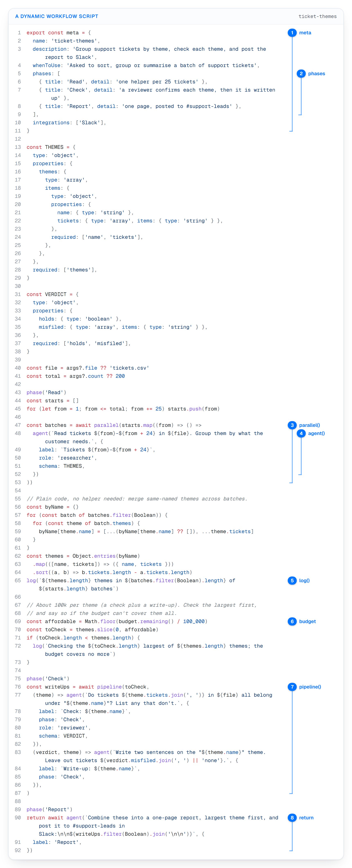Click line number 47 in the gutter
The width and height of the screenshot is (352, 868).
point(18,425)
